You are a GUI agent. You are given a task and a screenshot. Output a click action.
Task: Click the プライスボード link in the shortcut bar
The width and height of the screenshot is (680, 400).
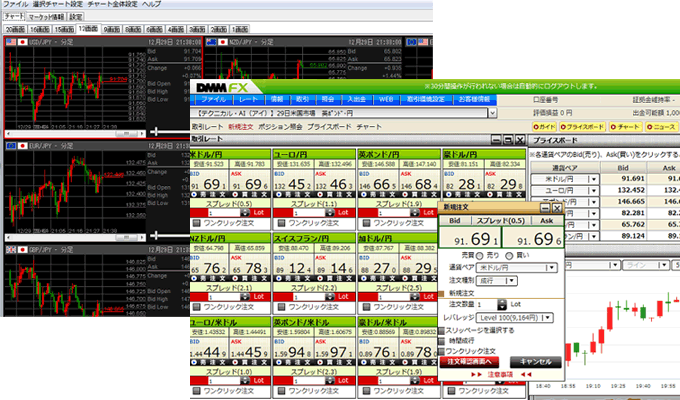[x=329, y=127]
